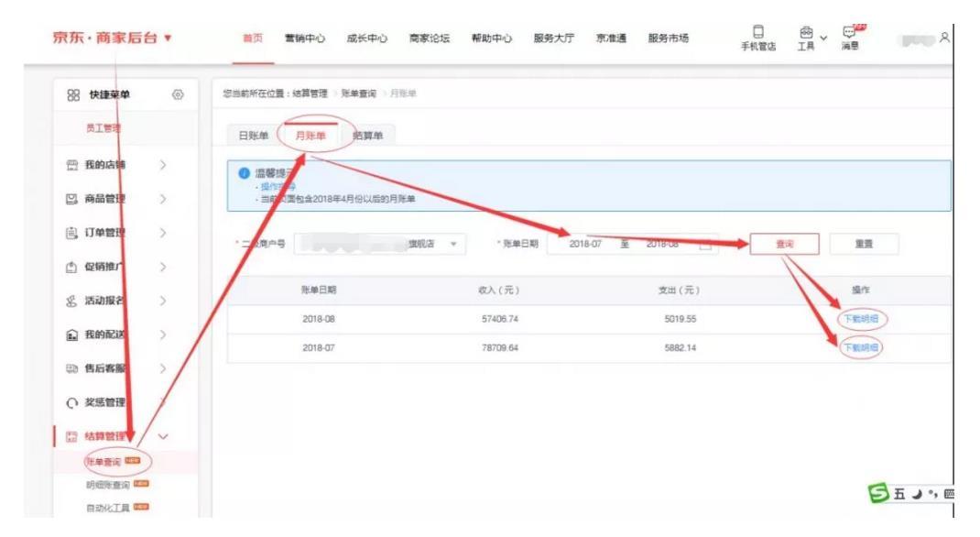
Task: Click 账单查询 in breadcrumb
Action: point(359,93)
